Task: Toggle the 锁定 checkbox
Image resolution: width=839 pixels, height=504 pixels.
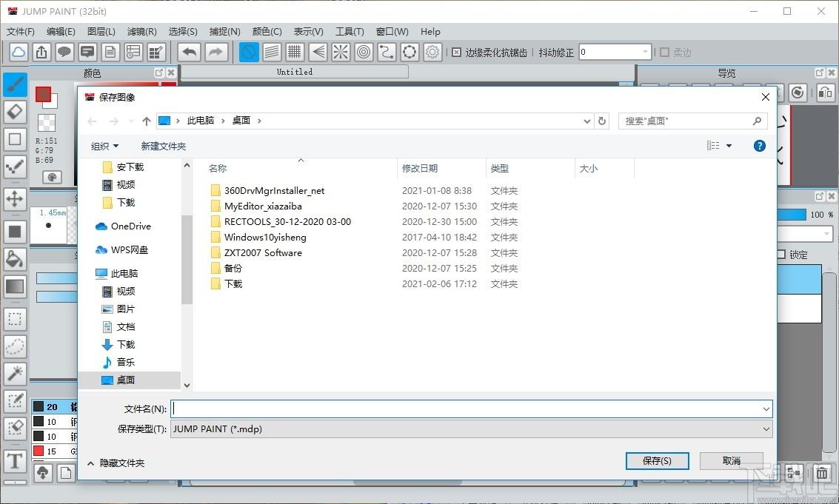Action: (x=780, y=255)
